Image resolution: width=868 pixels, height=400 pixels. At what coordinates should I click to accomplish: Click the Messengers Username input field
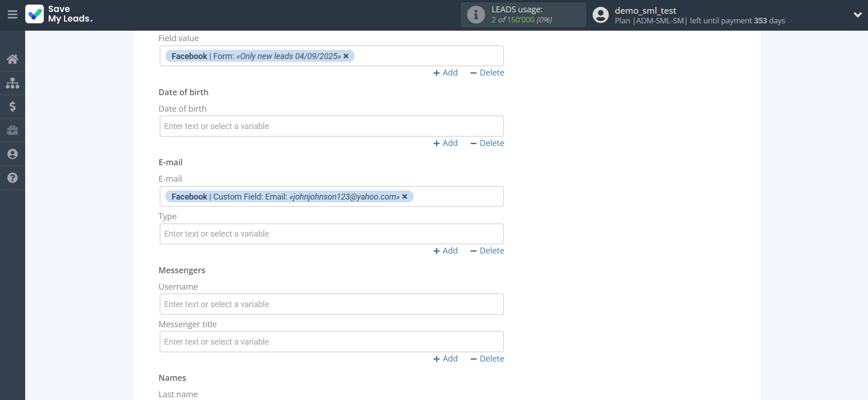pyautogui.click(x=332, y=304)
